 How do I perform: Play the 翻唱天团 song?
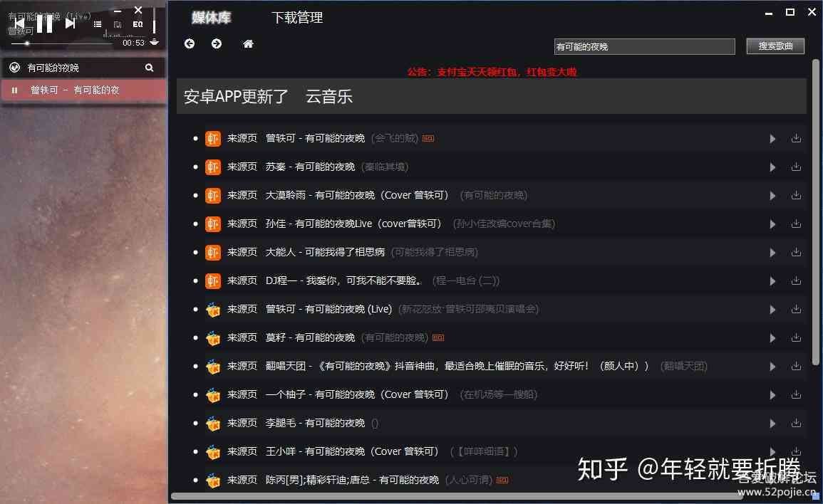coord(772,367)
